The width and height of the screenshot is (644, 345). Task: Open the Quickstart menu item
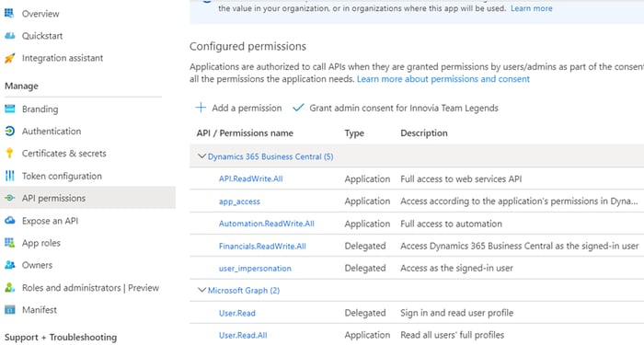click(42, 36)
